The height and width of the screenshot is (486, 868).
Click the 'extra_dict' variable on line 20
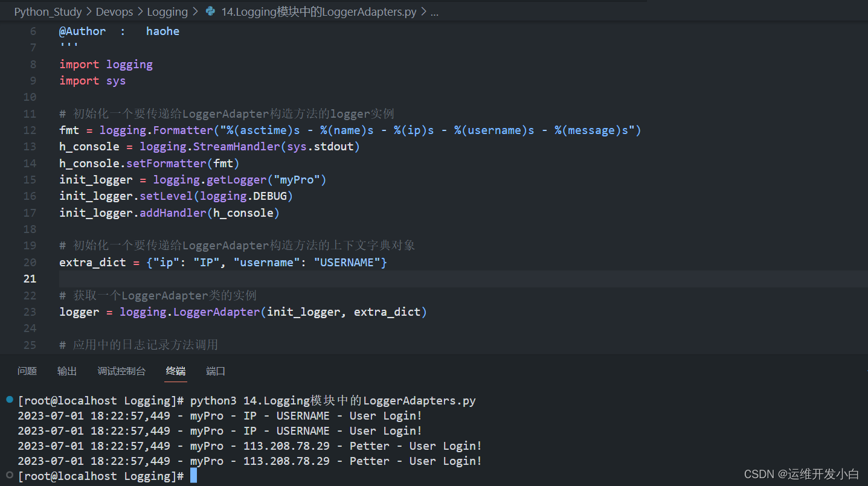[92, 263]
